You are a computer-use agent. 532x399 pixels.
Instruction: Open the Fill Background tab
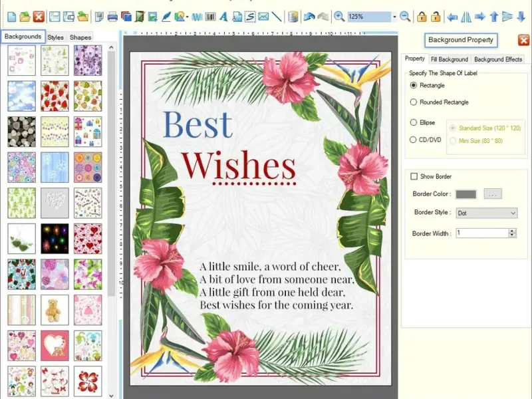point(450,59)
